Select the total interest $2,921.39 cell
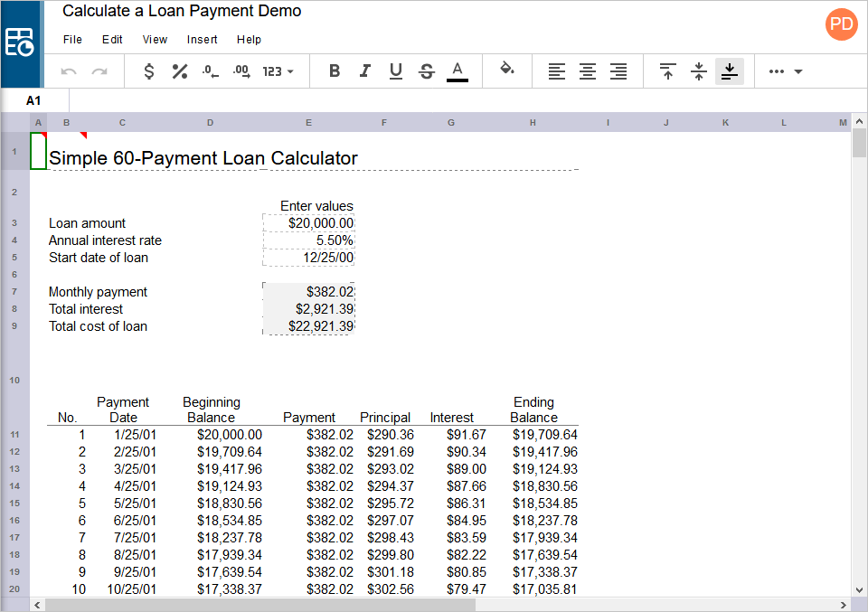This screenshot has height=612, width=868. [x=309, y=309]
